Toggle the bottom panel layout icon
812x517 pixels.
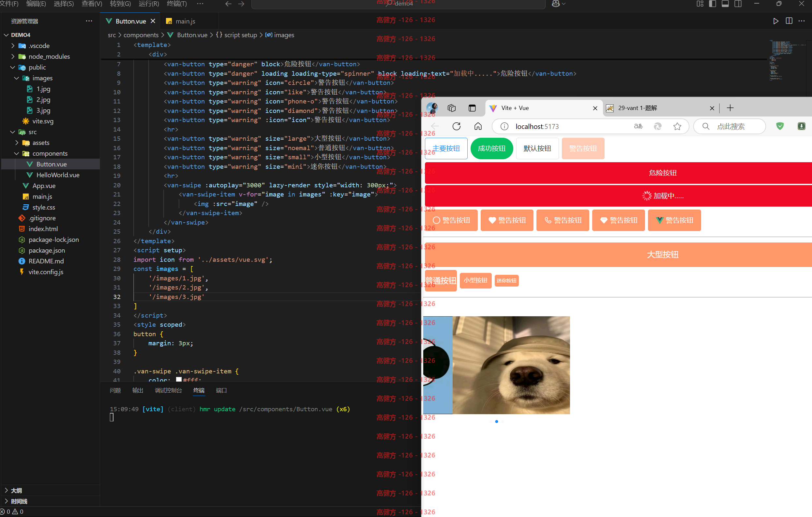tap(725, 4)
